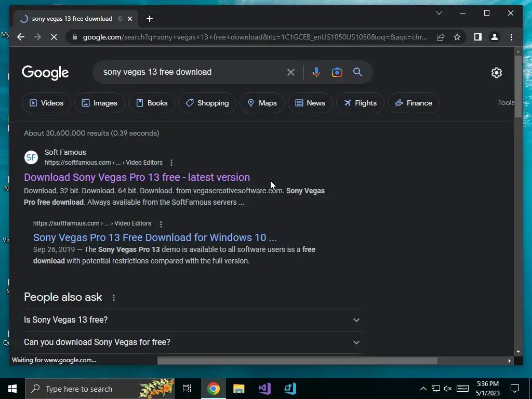This screenshot has width=532, height=399.
Task: Click the horizontal scrollbar right arrow
Action: pyautogui.click(x=509, y=361)
